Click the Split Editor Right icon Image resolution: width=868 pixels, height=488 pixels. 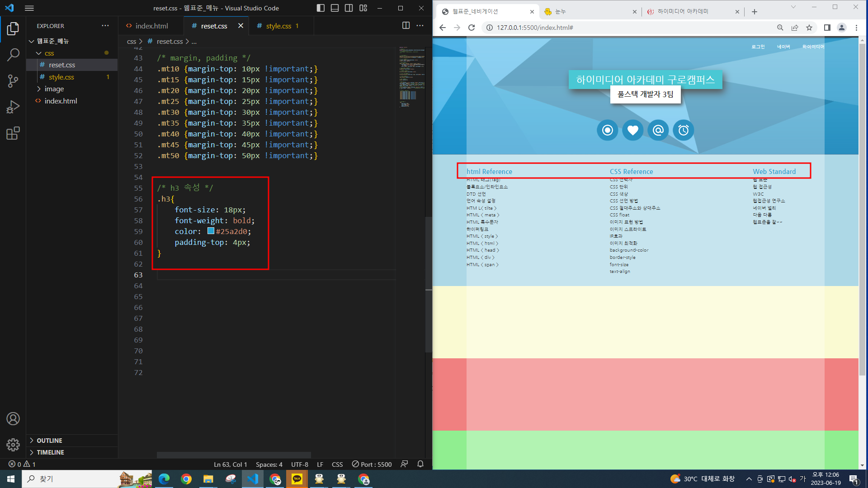406,26
